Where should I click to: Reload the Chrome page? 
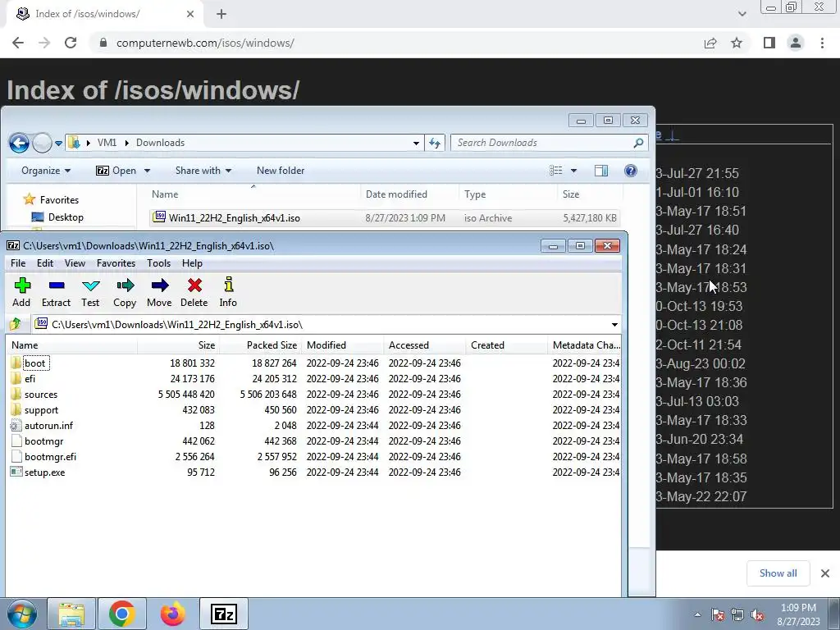click(x=71, y=43)
